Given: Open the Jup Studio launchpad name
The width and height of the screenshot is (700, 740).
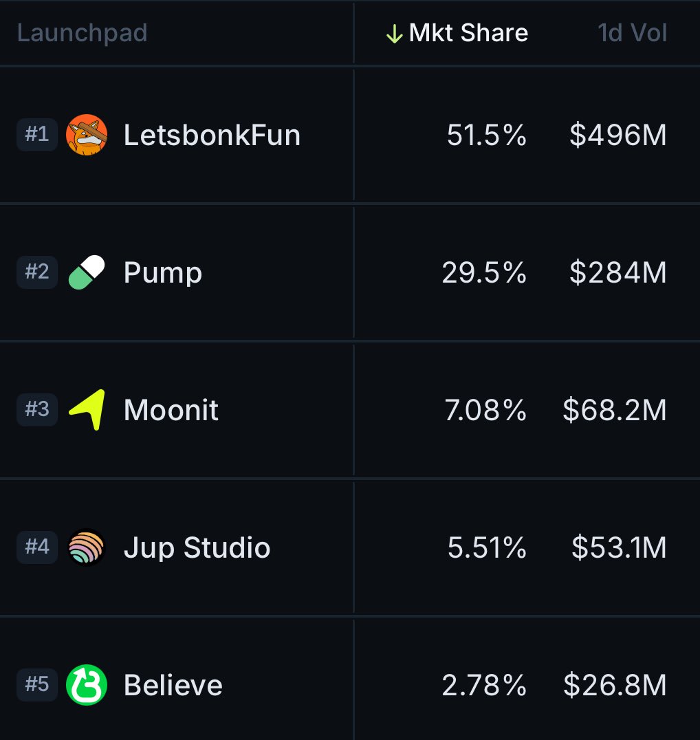Looking at the screenshot, I should click(197, 548).
